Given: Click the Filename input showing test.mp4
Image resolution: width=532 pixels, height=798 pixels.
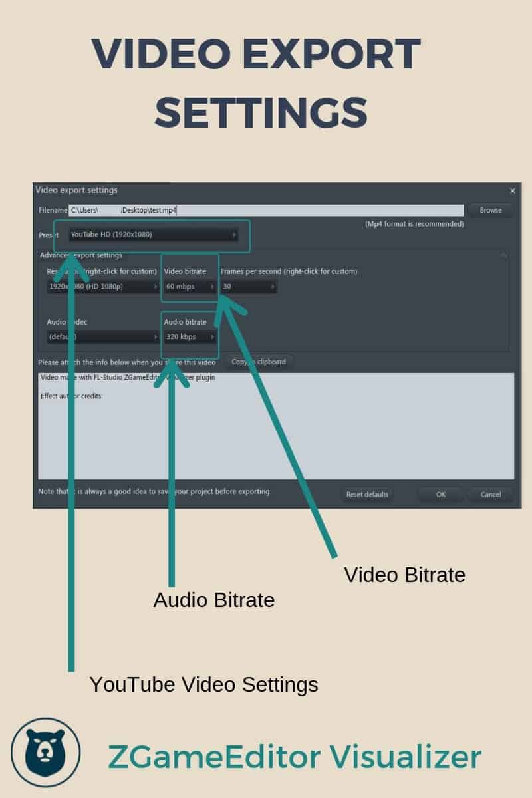Looking at the screenshot, I should point(266,210).
